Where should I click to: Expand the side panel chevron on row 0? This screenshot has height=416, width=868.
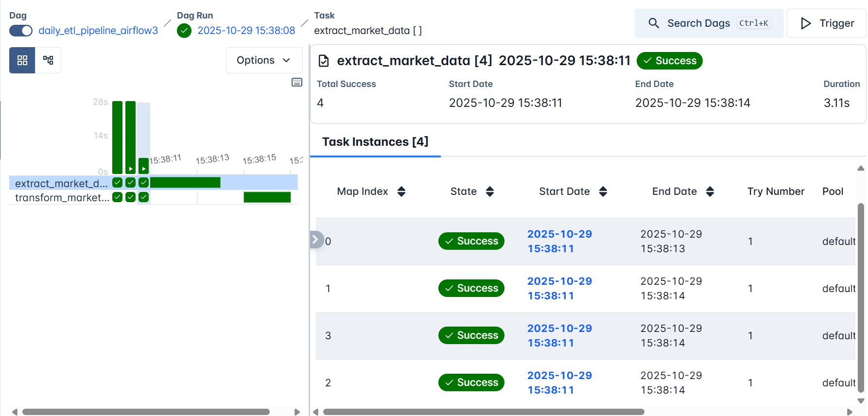point(315,239)
